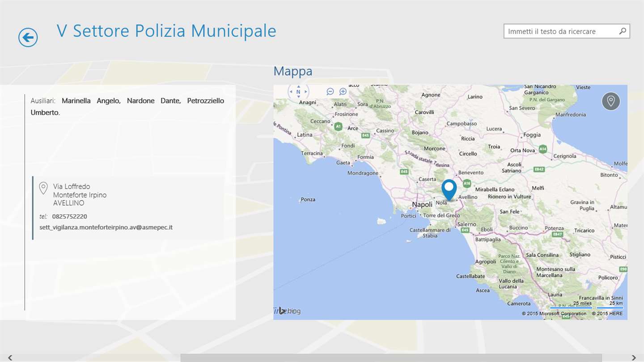Click the "Foggia" label on the map
Image resolution: width=644 pixels, height=362 pixels.
[532, 135]
